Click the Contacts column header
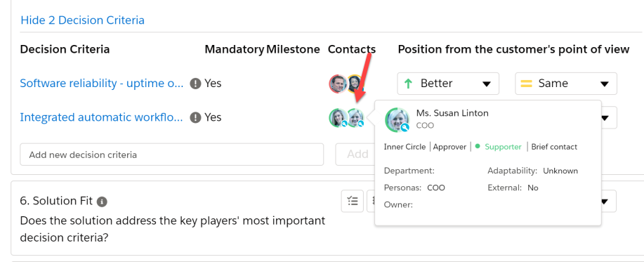The height and width of the screenshot is (262, 644). click(352, 49)
